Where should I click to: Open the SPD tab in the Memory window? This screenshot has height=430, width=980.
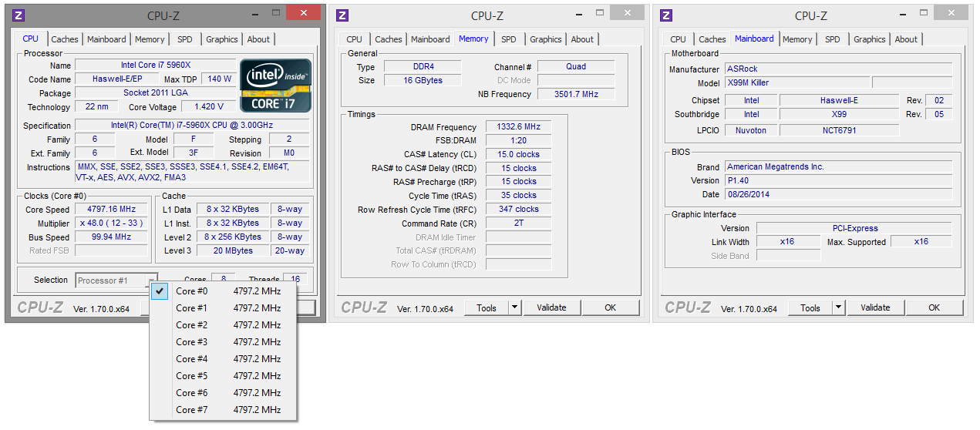pos(509,39)
